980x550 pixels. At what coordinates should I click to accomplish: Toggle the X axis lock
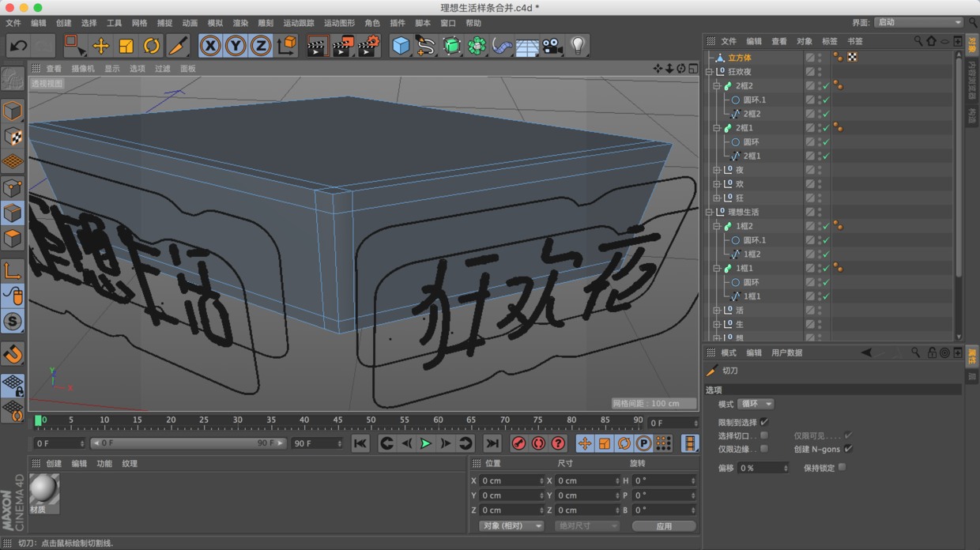[209, 46]
